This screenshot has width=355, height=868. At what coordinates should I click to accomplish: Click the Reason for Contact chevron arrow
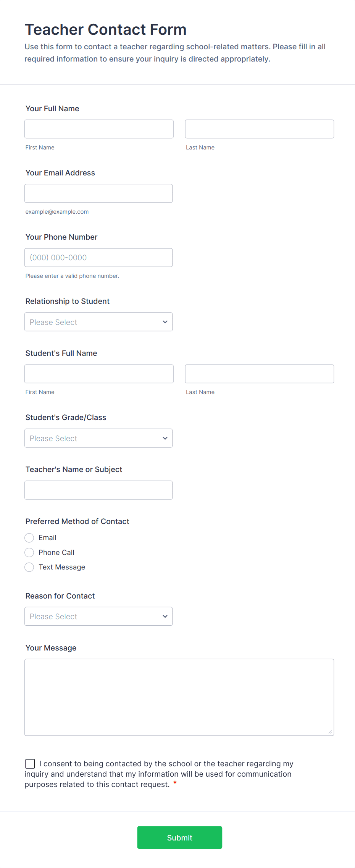165,616
